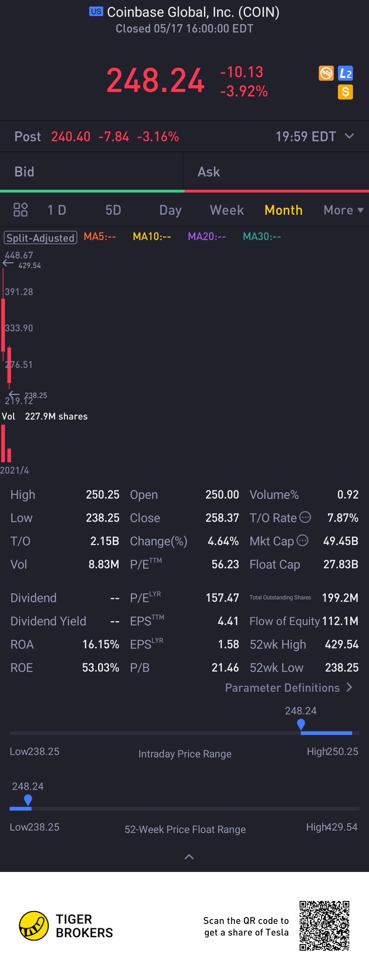Tap the yellow dollar sign icon

pos(345,92)
